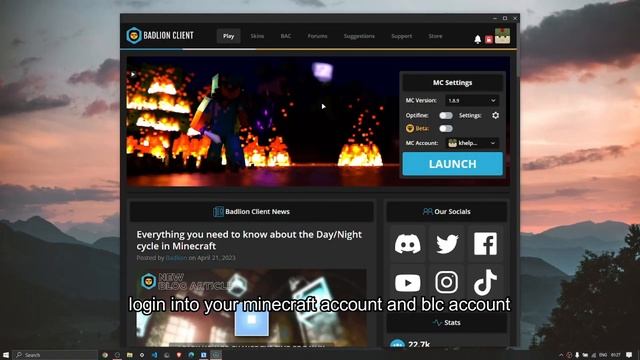Screen dimensions: 640x360
Task: Open Visual Studio Code from the taskbar
Action: [x=154, y=355]
